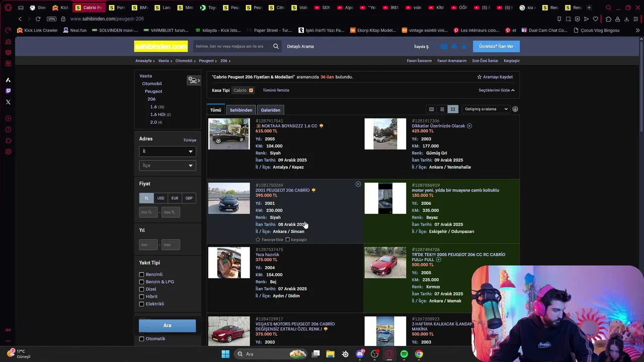
Task: Open the browser tab search magnifier icon
Action: tap(608, 8)
